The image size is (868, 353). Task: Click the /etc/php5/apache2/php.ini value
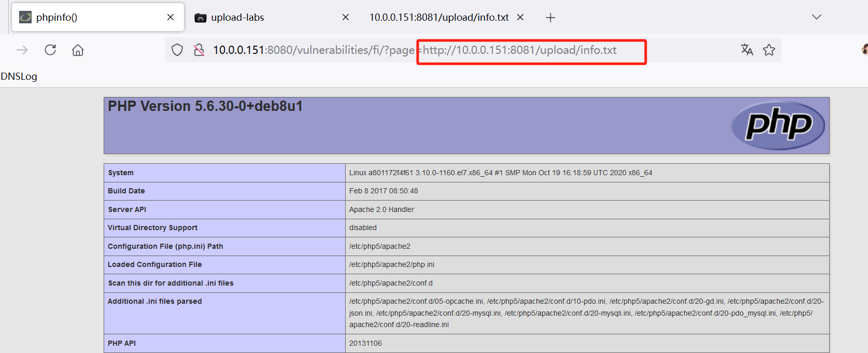coord(392,264)
